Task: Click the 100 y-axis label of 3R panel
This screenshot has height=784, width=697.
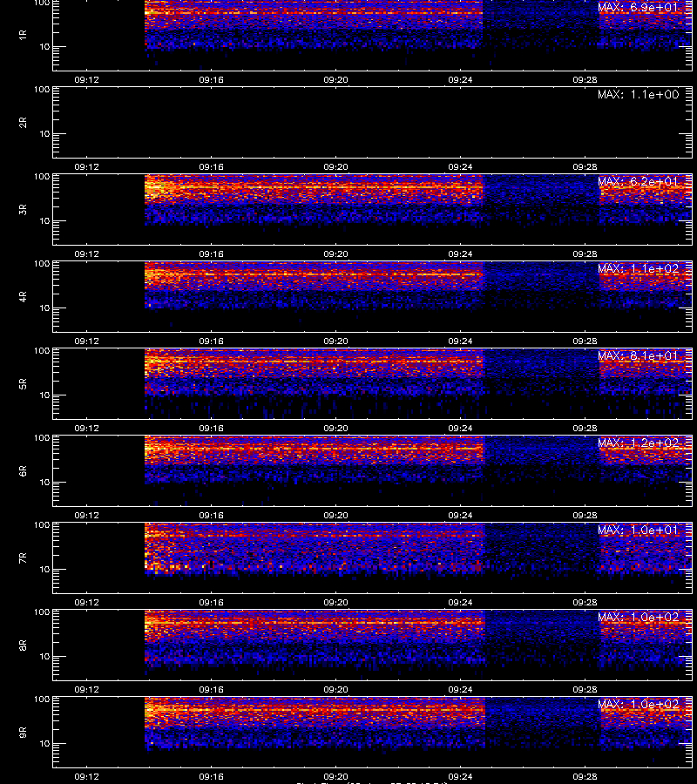Action: point(42,177)
